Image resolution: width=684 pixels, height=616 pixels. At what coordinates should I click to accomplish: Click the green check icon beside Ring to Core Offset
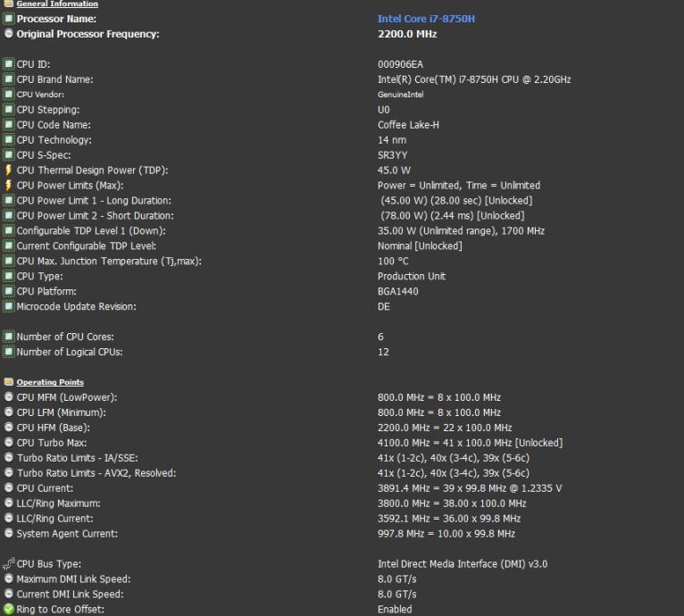[9, 610]
